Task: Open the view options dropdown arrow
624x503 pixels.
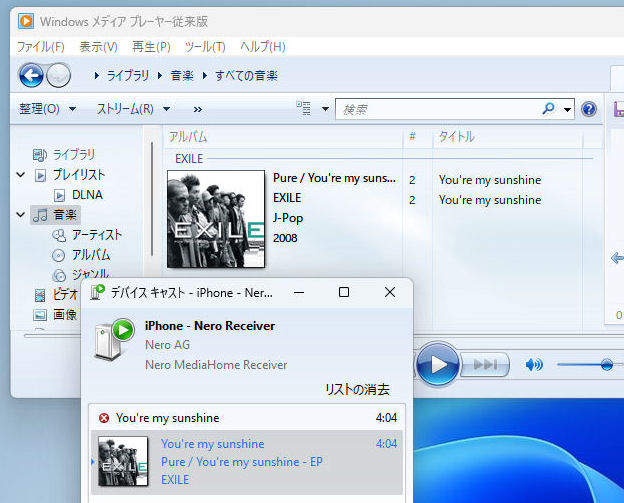Action: click(325, 109)
